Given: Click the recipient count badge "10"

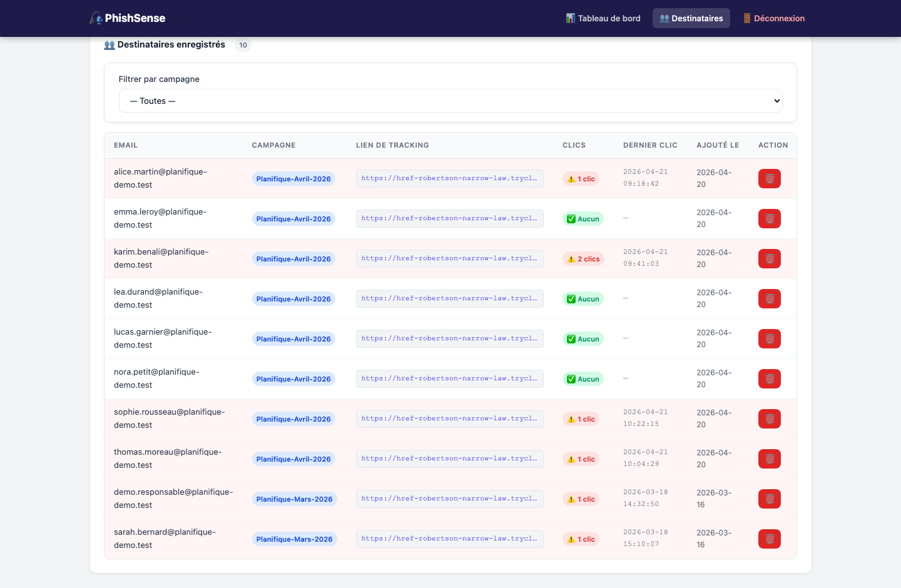Looking at the screenshot, I should click(243, 45).
